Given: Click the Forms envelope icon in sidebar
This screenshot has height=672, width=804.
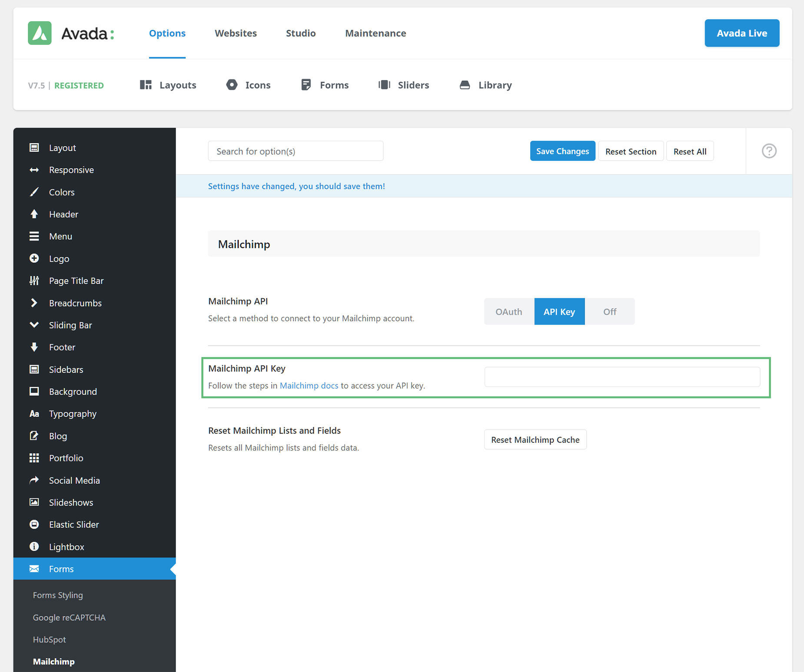Looking at the screenshot, I should click(34, 569).
